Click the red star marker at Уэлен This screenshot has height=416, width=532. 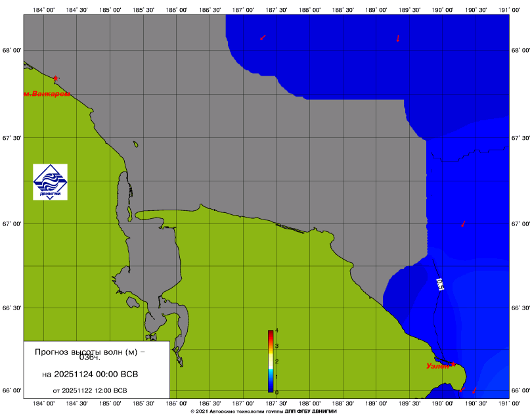[453, 363]
